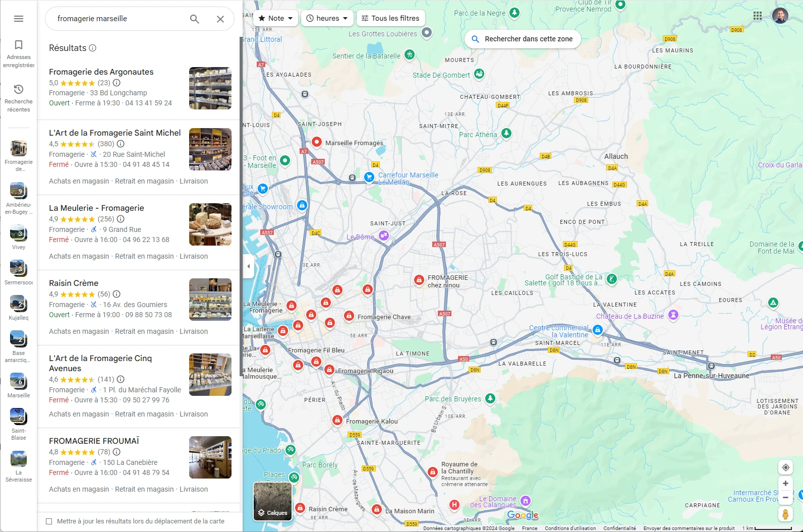Click Confidentialité footer link
803x532 pixels.
click(619, 528)
